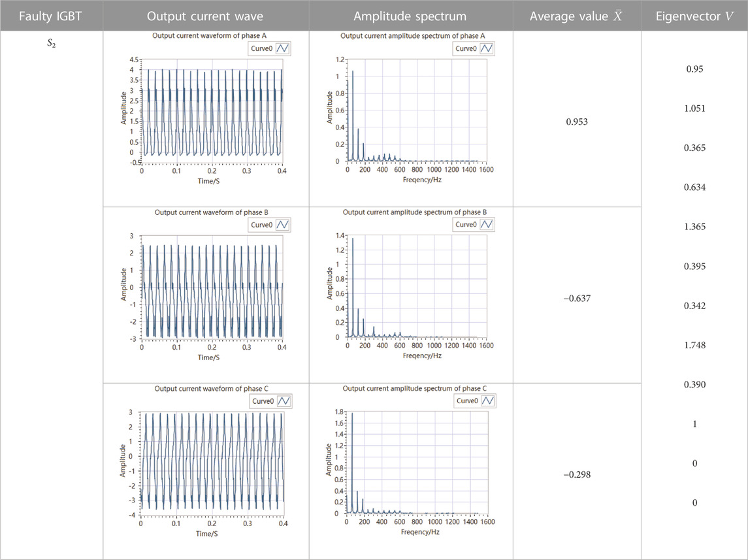Click the average value −0.298
Viewport: 748px width, 560px height.
(577, 474)
